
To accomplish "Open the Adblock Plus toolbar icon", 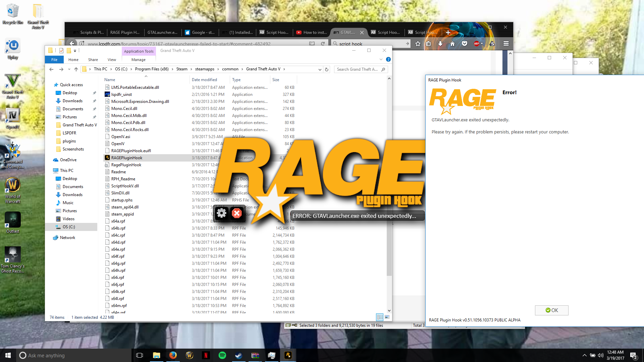I will (477, 44).
